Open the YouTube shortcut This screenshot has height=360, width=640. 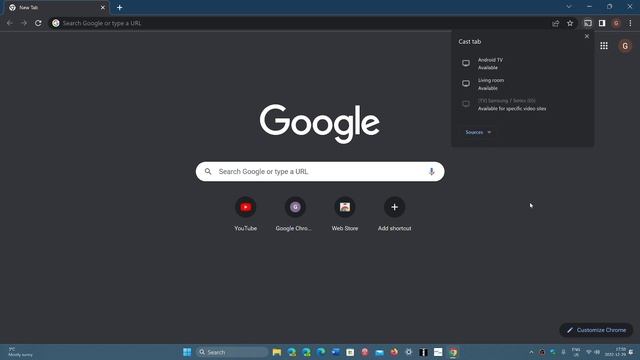[x=246, y=214]
